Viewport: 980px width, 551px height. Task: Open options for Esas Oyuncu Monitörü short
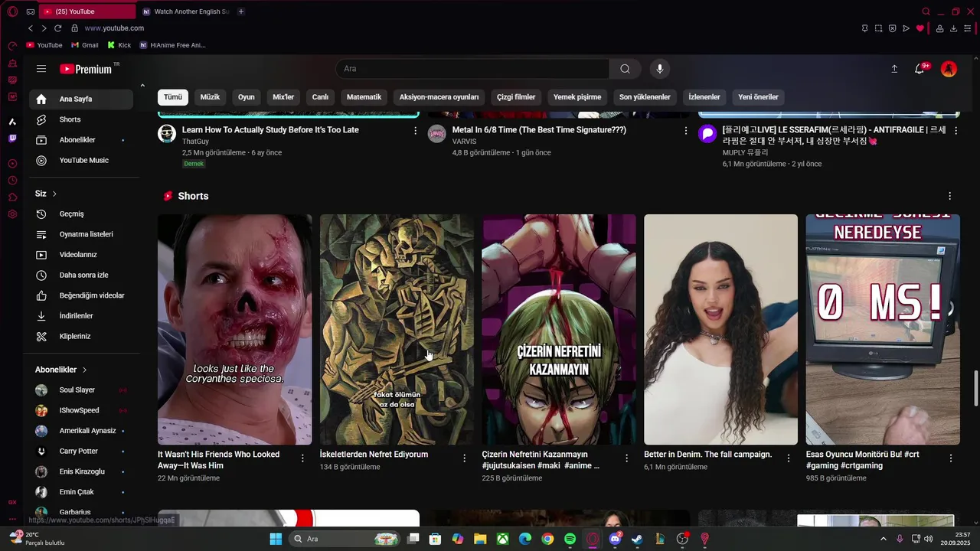pyautogui.click(x=951, y=458)
